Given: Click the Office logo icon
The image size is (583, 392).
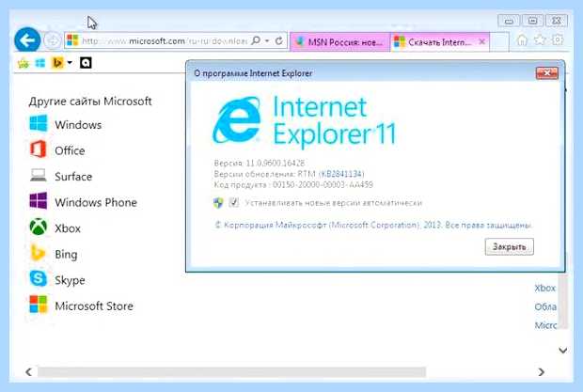Looking at the screenshot, I should pyautogui.click(x=39, y=149).
